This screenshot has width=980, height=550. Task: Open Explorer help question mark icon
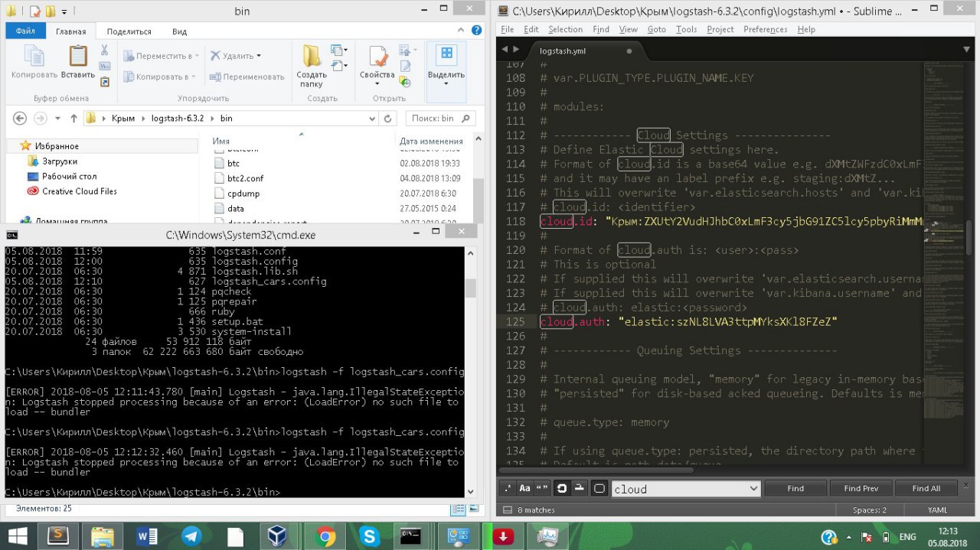coord(475,31)
